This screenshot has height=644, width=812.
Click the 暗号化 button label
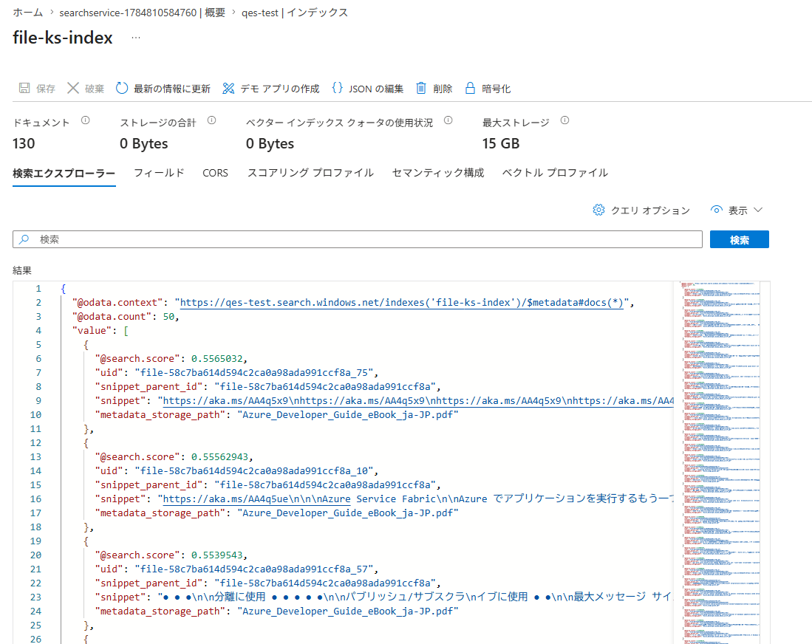[496, 89]
